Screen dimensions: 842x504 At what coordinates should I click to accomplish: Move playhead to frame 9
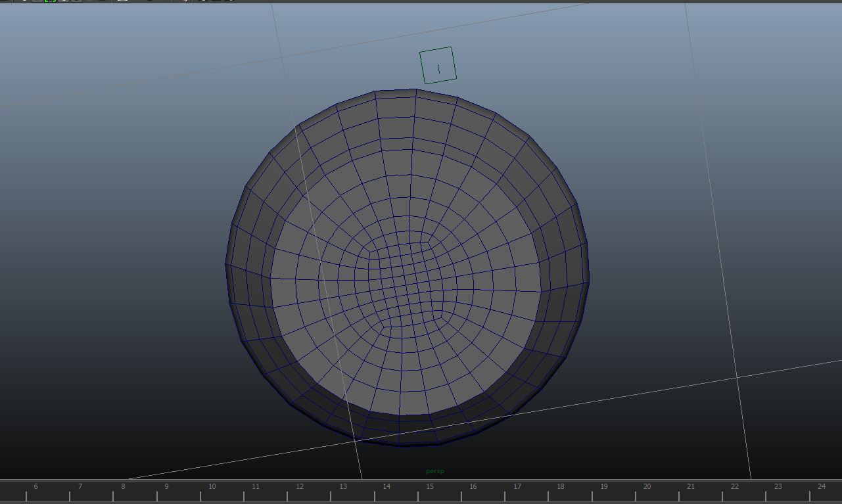coord(166,486)
